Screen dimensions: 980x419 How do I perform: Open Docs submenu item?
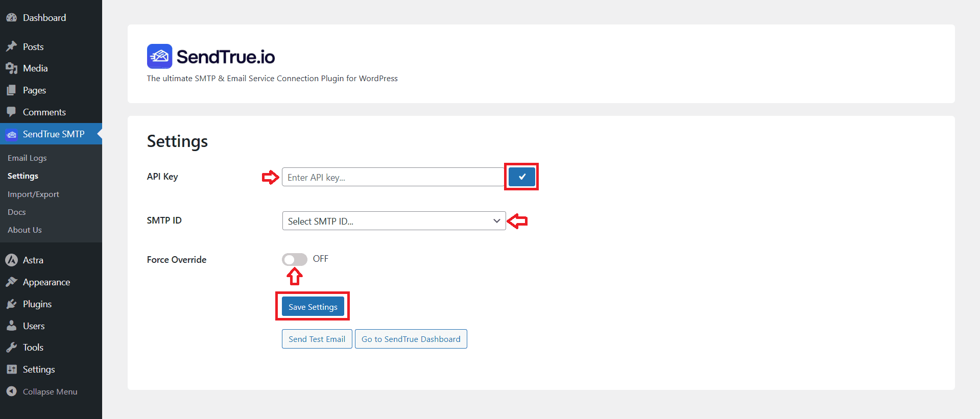pyautogui.click(x=17, y=212)
